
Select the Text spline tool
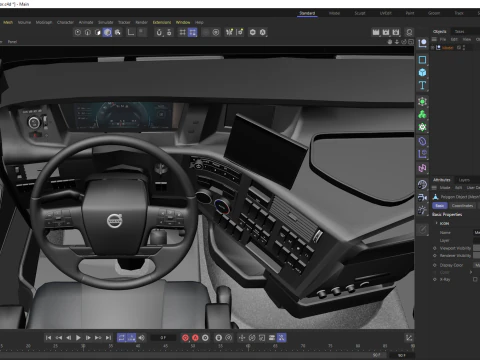point(422,85)
